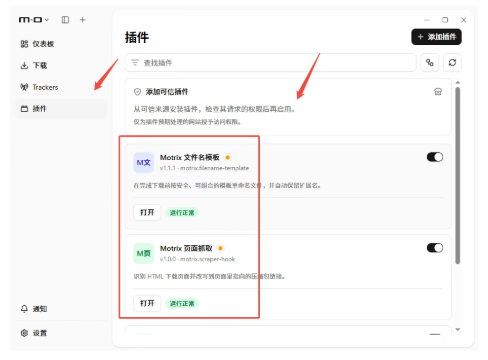Click shield icon beside 添加可信插件
The height and width of the screenshot is (360, 488).
(137, 92)
